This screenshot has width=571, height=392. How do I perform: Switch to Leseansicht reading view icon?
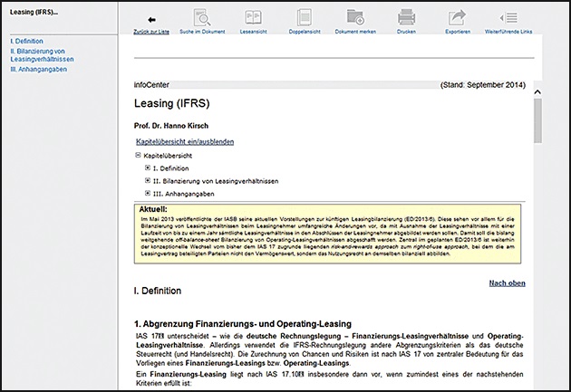(253, 18)
